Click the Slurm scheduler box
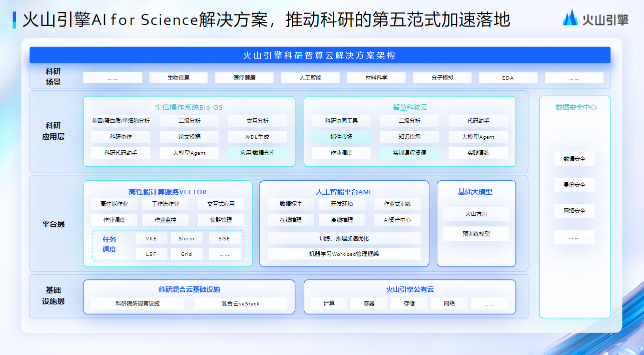This screenshot has width=644, height=355. [186, 238]
